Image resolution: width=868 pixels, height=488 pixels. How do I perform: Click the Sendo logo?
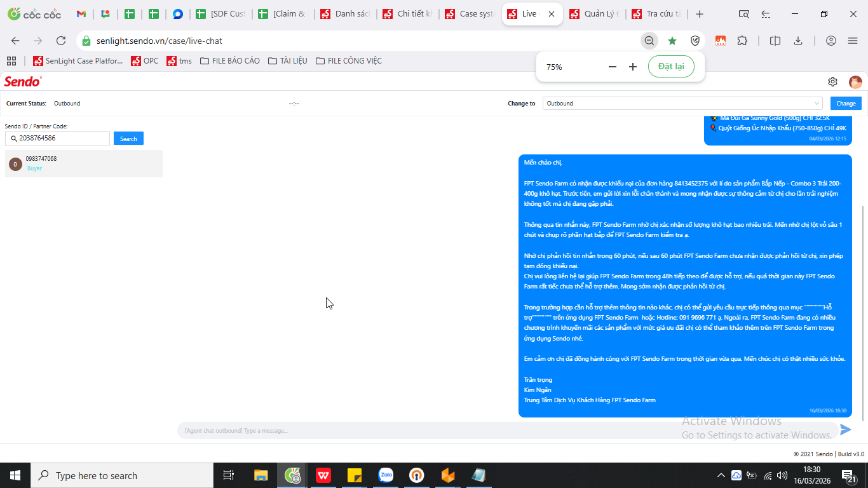pyautogui.click(x=23, y=81)
